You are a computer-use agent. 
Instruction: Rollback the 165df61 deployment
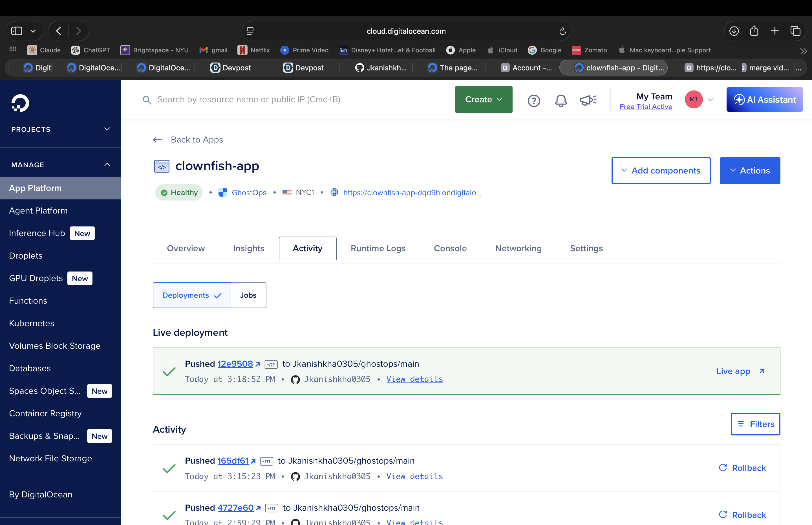(x=742, y=468)
